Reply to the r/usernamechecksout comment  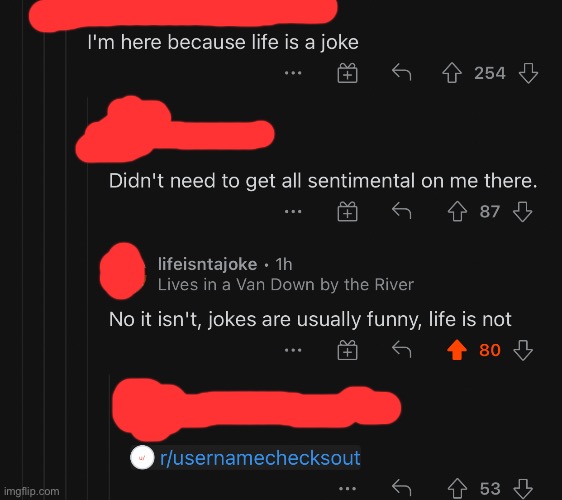[401, 487]
